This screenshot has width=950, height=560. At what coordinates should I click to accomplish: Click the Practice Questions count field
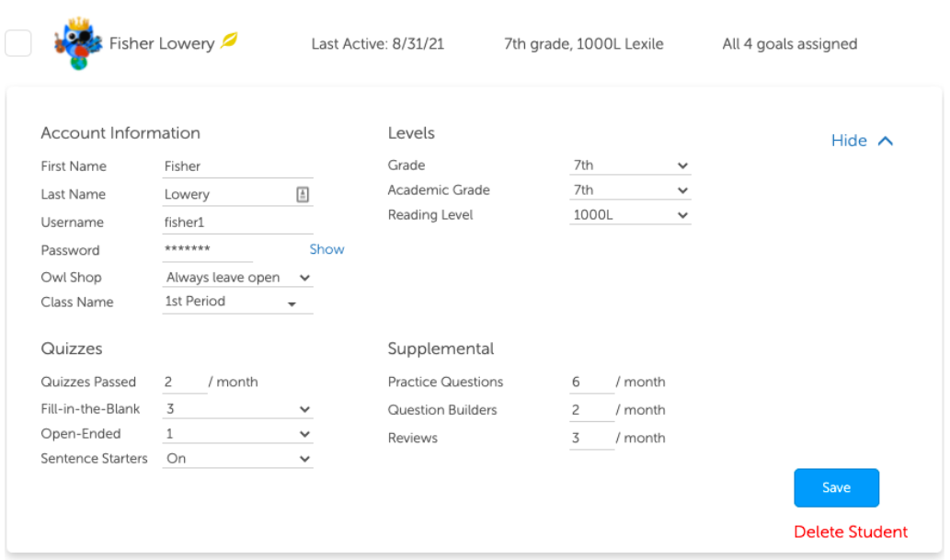point(590,382)
